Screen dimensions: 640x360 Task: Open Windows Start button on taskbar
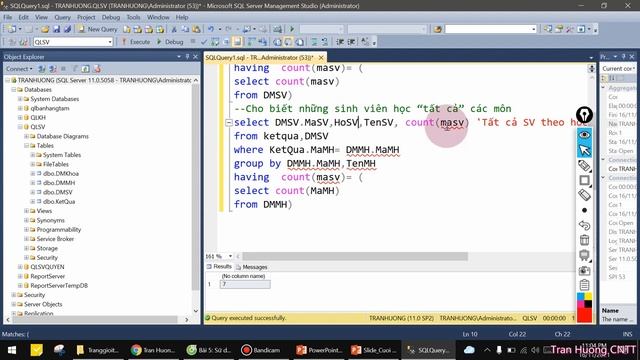tap(12, 350)
